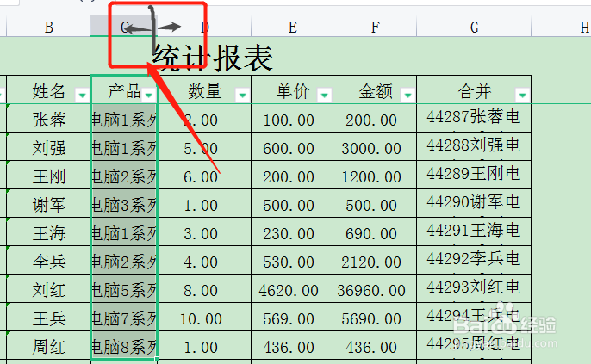Click unit price cell 100.00
Image resolution: width=591 pixels, height=364 pixels.
292,118
